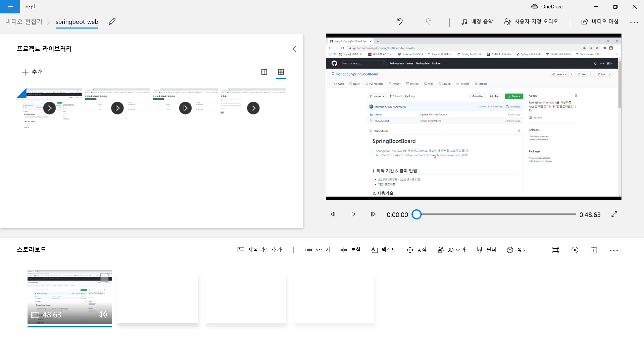Add media to project library

[32, 72]
